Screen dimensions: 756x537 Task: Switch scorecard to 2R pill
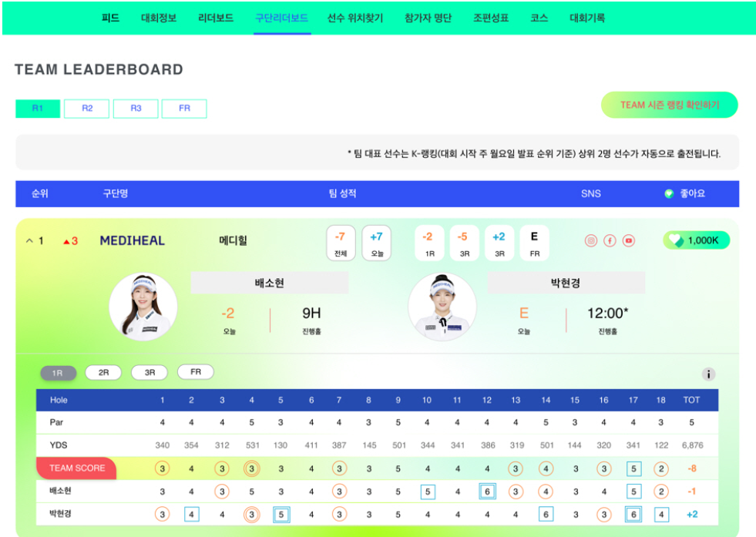point(103,373)
